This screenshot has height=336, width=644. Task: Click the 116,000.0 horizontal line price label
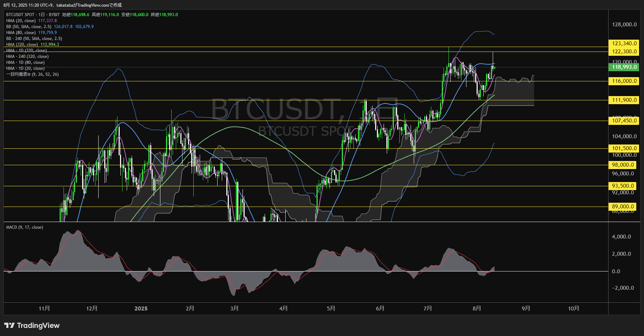click(624, 81)
